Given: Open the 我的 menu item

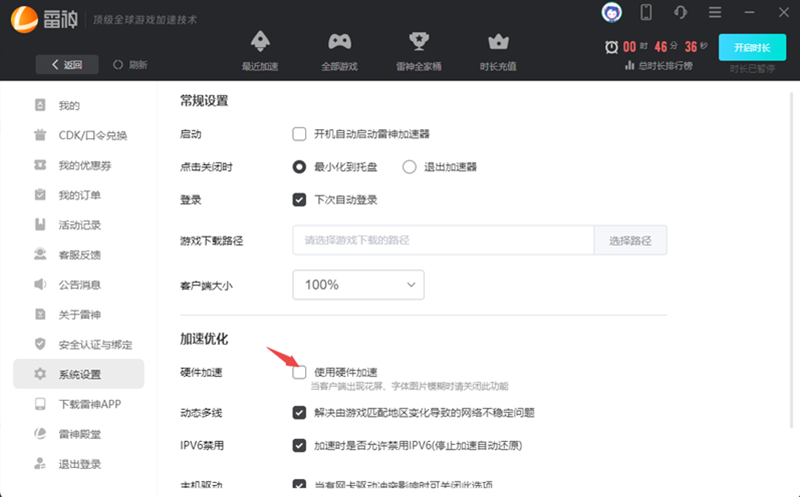Looking at the screenshot, I should coord(79,105).
